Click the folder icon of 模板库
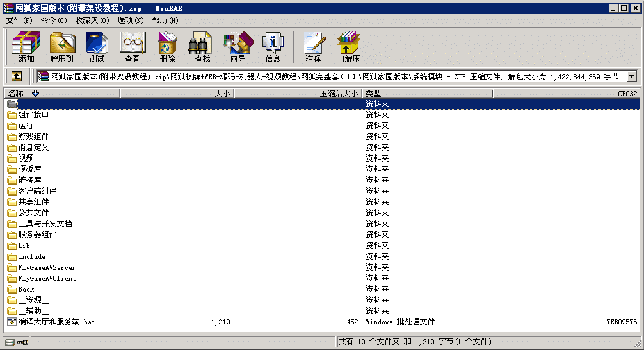This screenshot has width=644, height=350. 12,169
